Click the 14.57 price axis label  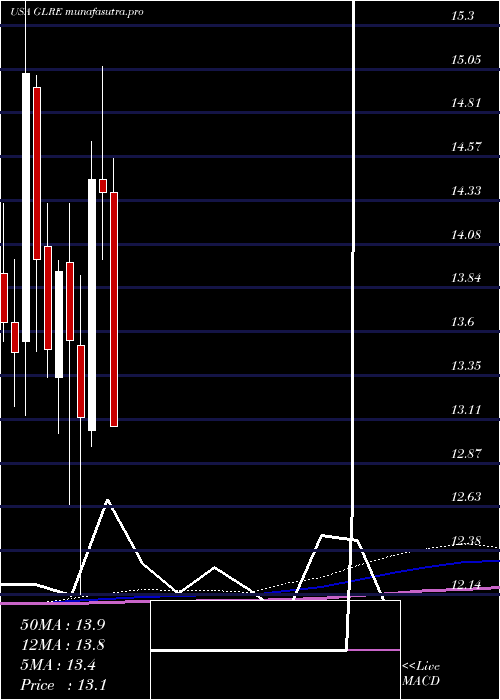466,147
